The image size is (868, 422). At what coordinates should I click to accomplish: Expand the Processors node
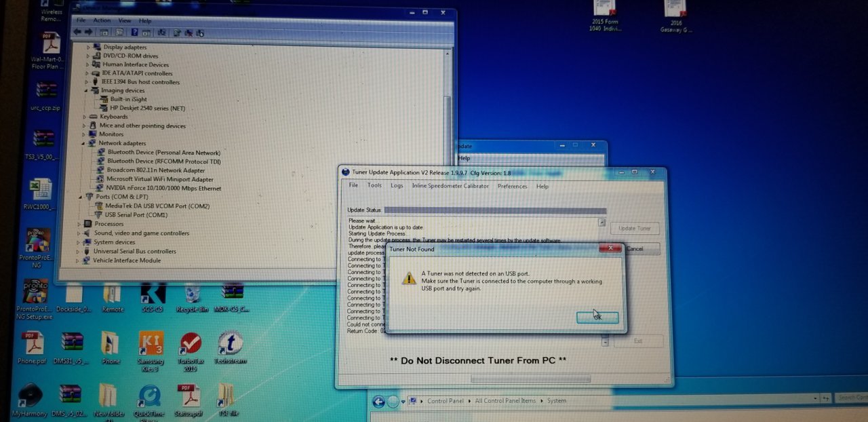79,224
